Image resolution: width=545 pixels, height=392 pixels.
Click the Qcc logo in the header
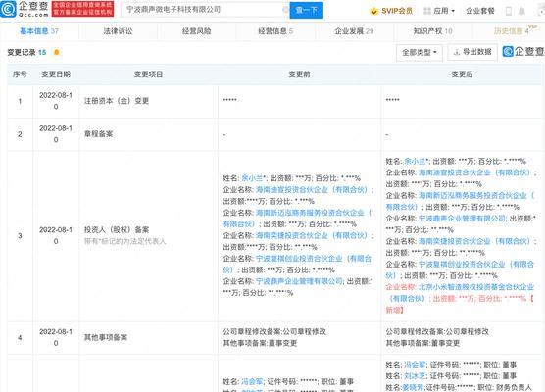tap(25, 9)
